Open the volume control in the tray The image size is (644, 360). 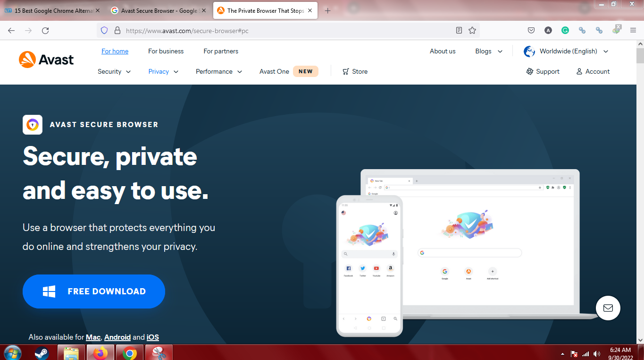point(597,353)
